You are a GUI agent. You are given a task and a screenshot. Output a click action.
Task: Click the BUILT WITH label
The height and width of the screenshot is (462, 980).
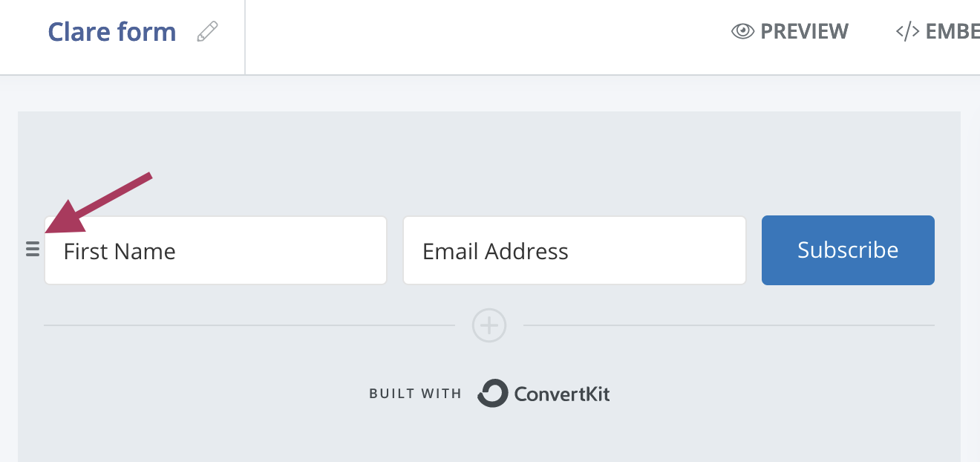tap(415, 394)
